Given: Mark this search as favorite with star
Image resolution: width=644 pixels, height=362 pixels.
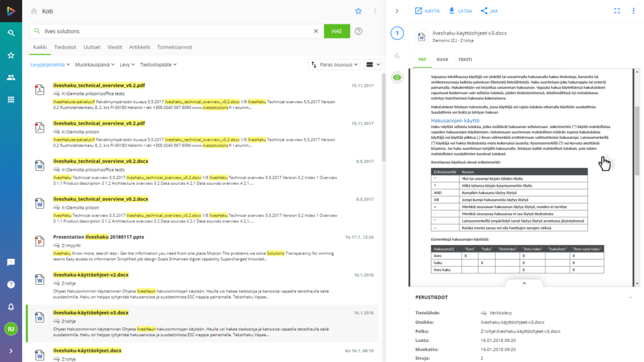Looking at the screenshot, I should click(358, 11).
